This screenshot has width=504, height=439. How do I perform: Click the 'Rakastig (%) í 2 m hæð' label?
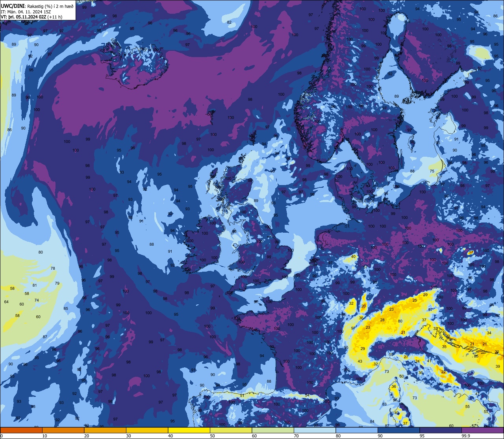[x=50, y=6]
